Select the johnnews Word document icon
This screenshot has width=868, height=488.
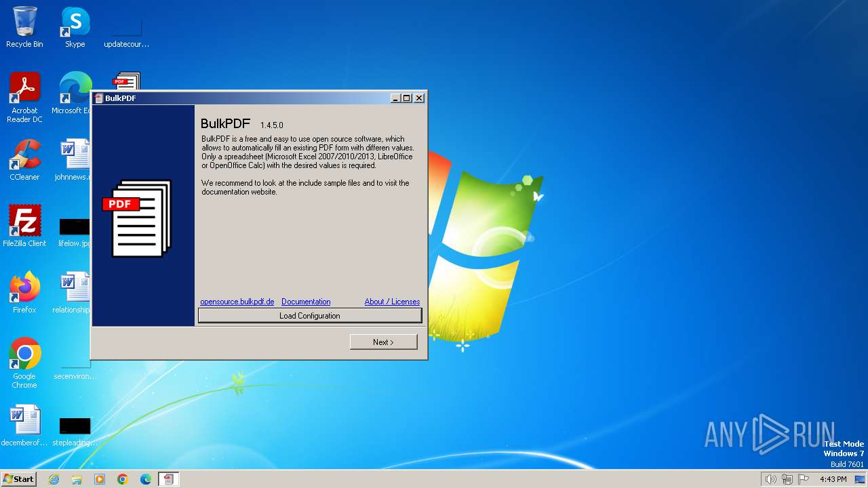point(73,160)
